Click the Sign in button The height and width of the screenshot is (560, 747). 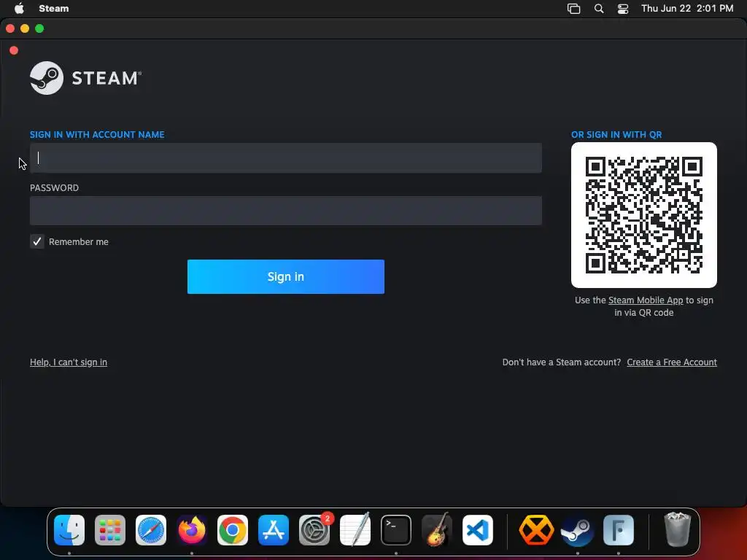click(x=286, y=276)
